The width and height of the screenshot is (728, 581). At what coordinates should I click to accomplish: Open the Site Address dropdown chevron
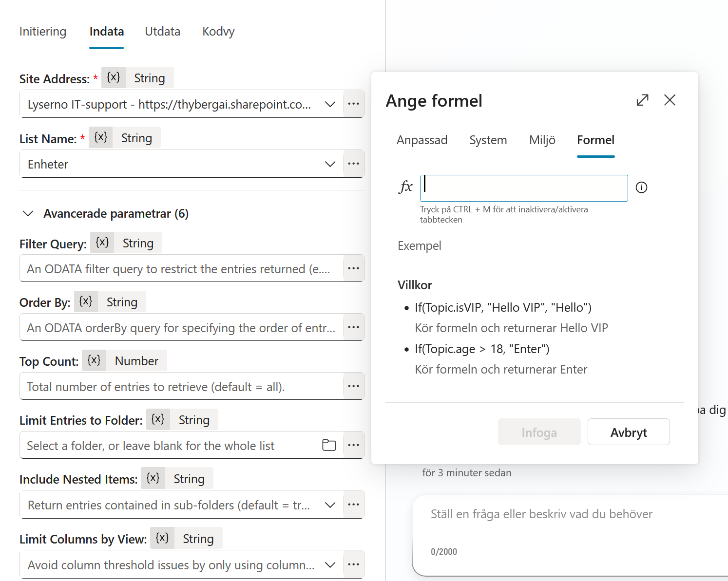(330, 104)
